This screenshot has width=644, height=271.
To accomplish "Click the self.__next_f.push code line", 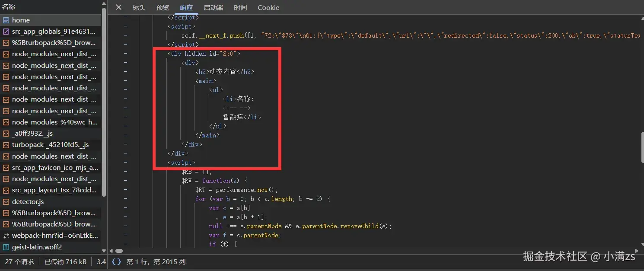I will click(x=411, y=35).
